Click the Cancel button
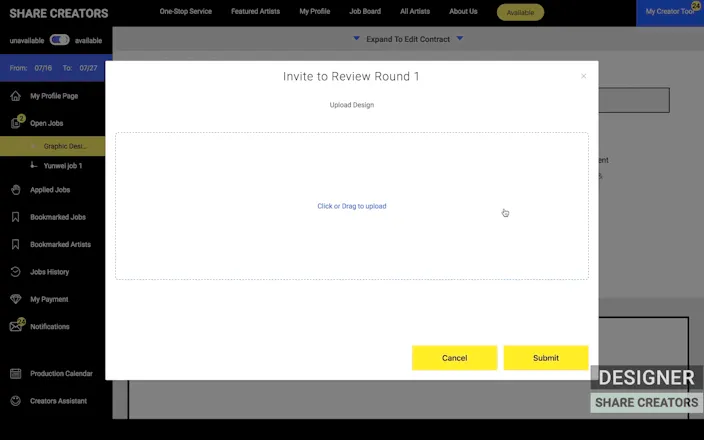704x440 pixels. click(454, 358)
